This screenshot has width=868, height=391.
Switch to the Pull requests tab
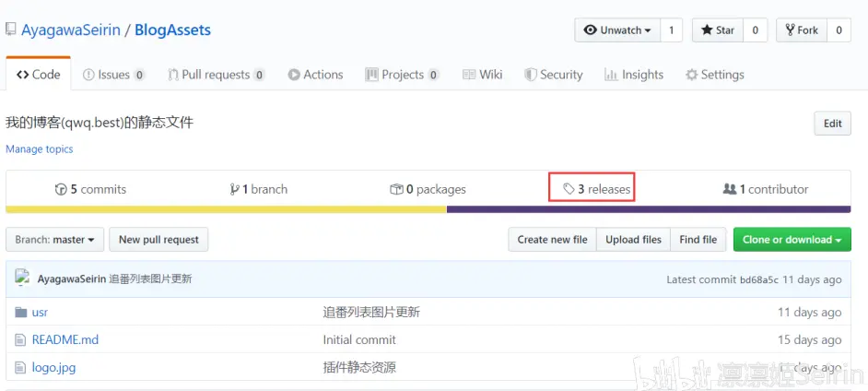[216, 75]
